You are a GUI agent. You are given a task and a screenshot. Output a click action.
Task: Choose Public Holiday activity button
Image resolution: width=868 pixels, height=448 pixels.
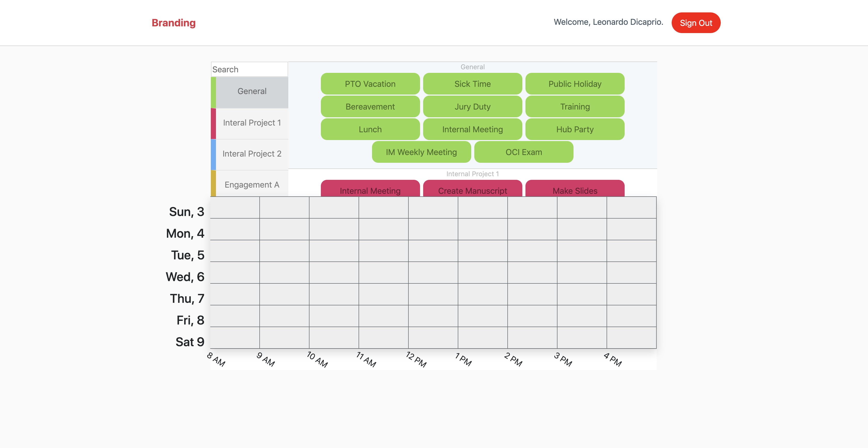pyautogui.click(x=575, y=84)
